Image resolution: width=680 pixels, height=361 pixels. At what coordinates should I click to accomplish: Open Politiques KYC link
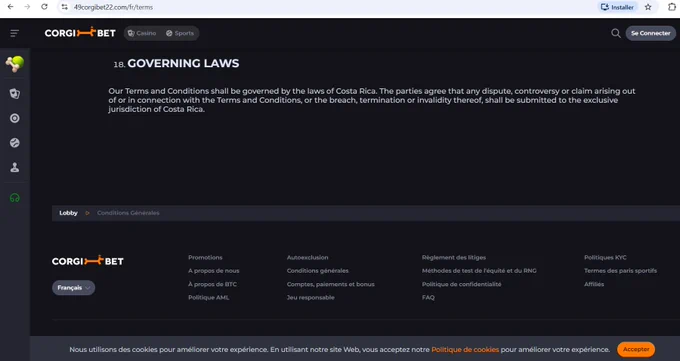(605, 257)
